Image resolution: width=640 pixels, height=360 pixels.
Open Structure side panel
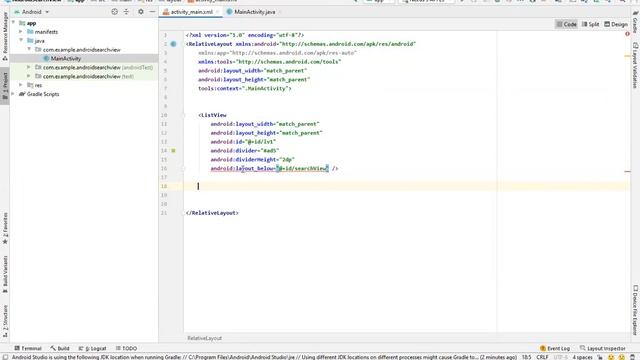pyautogui.click(x=5, y=321)
